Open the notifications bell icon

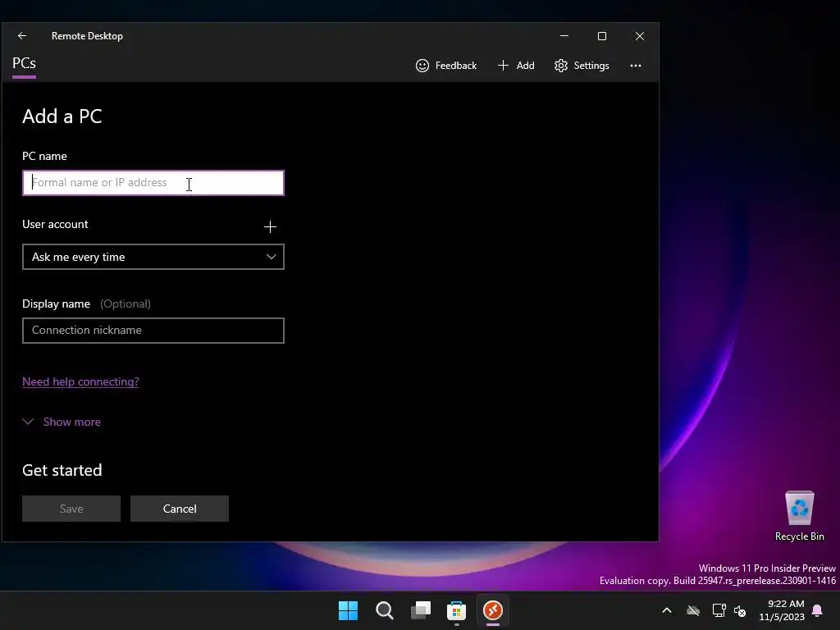(818, 610)
